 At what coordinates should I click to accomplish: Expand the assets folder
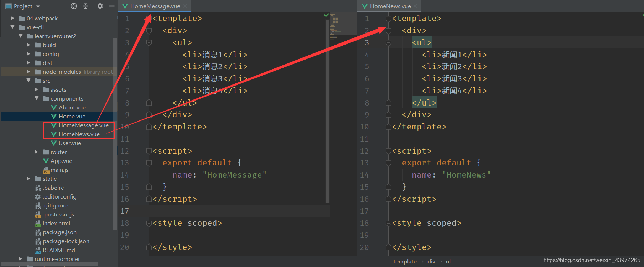[36, 89]
